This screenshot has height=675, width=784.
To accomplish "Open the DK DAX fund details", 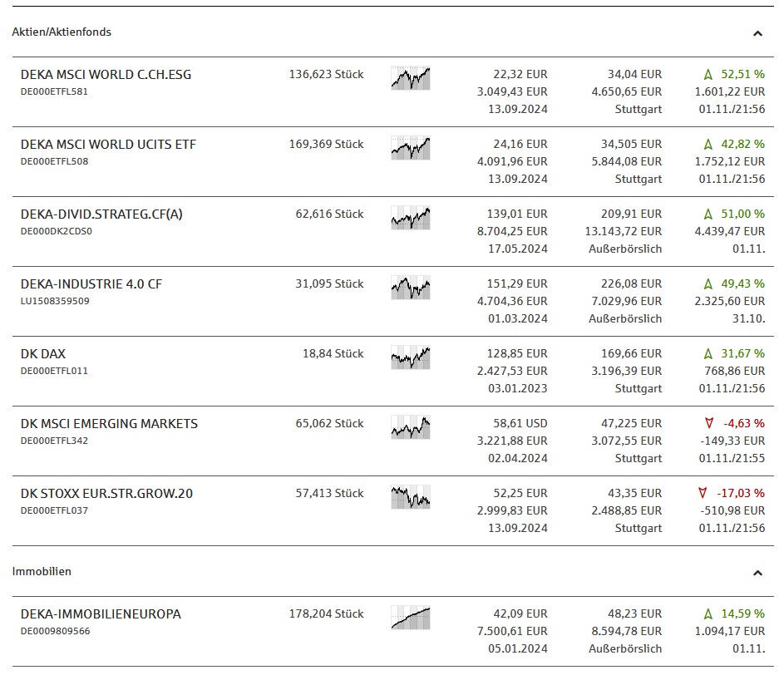I will point(43,354).
